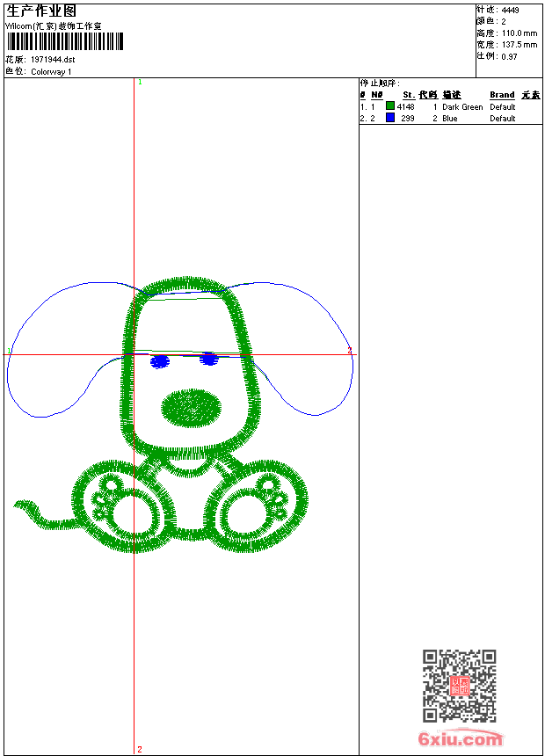Click the Brand column header
545x756 pixels.
(502, 95)
